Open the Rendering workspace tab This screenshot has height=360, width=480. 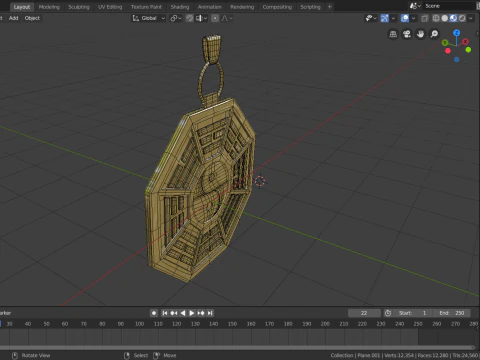(x=242, y=7)
